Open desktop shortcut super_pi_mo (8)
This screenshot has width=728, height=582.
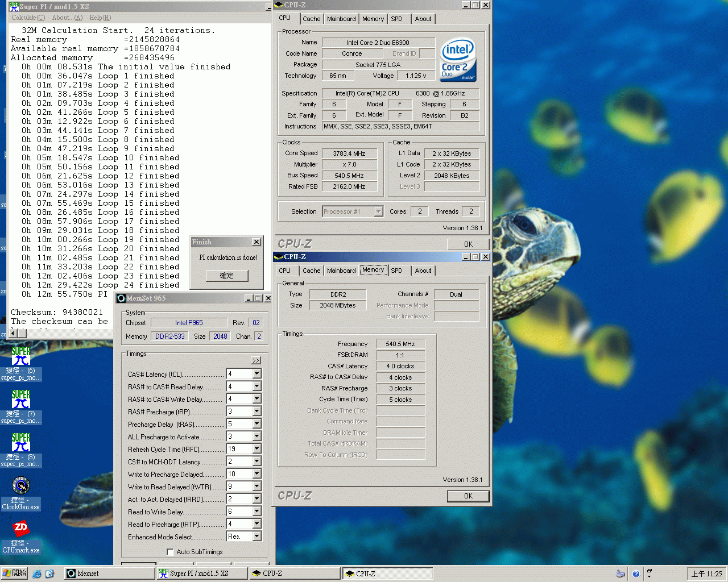click(21, 450)
